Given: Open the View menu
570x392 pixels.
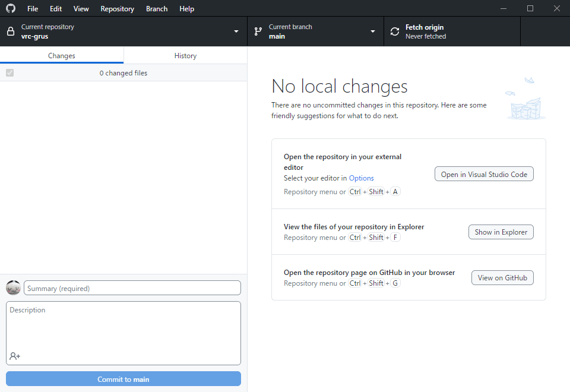Looking at the screenshot, I should click(81, 9).
